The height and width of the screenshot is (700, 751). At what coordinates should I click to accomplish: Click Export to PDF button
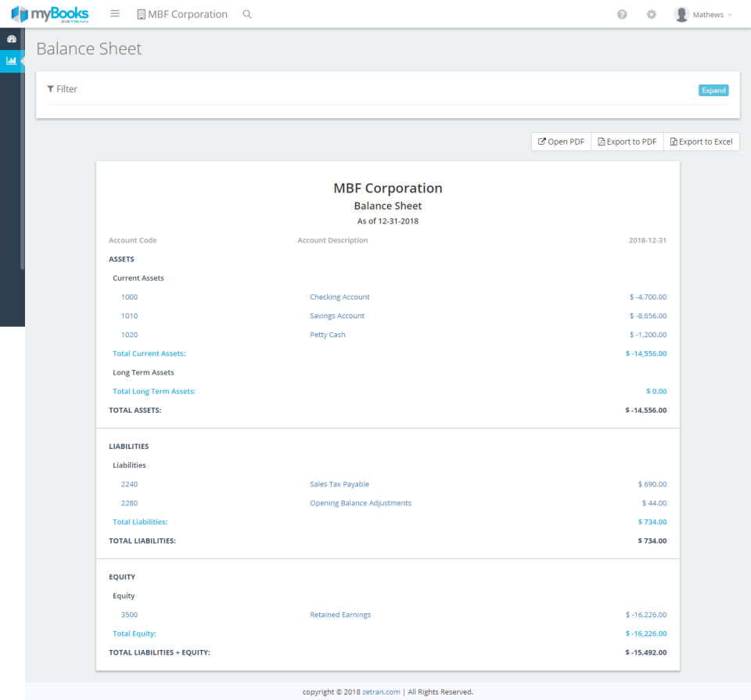pos(627,142)
